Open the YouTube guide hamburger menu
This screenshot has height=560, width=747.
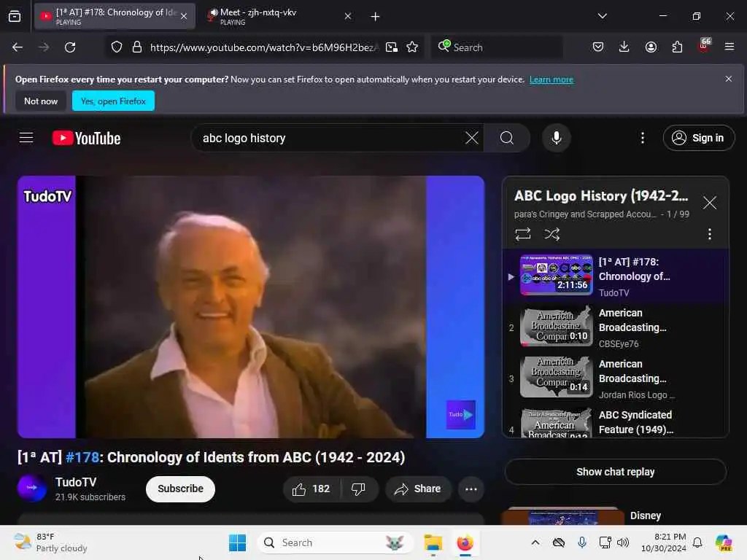(x=26, y=138)
